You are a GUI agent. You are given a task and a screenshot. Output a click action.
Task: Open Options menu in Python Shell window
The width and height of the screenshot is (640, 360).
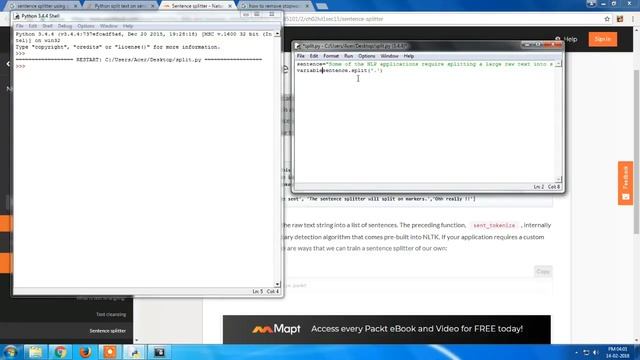coord(86,26)
